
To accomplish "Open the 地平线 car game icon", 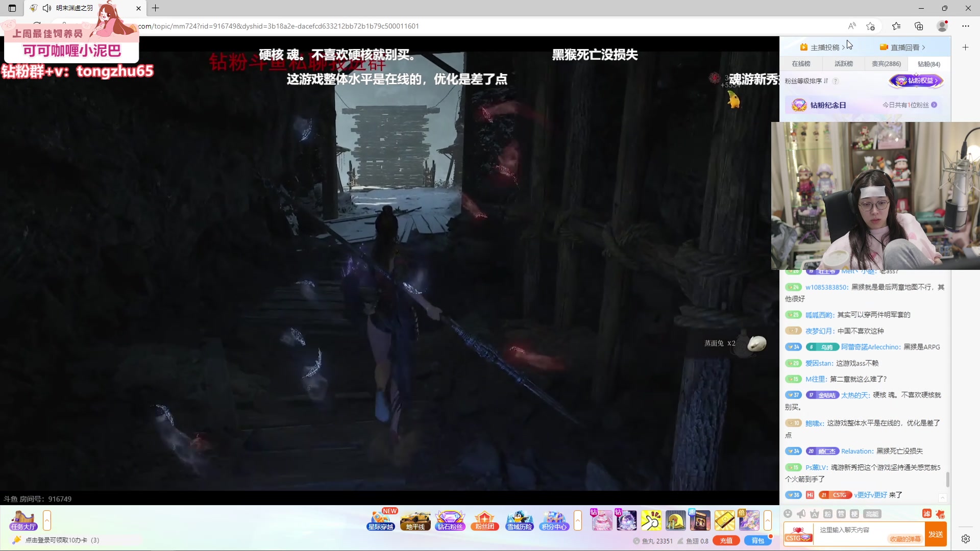I will click(415, 520).
